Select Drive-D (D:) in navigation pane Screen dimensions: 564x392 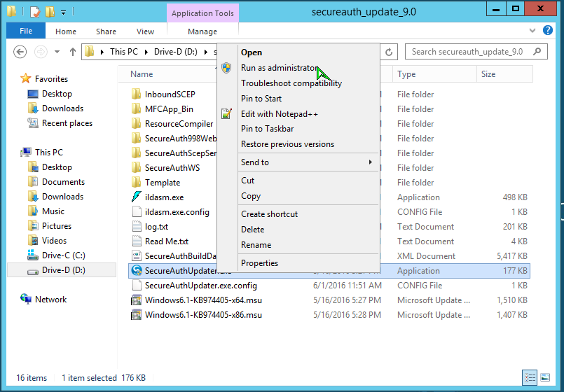click(x=62, y=270)
